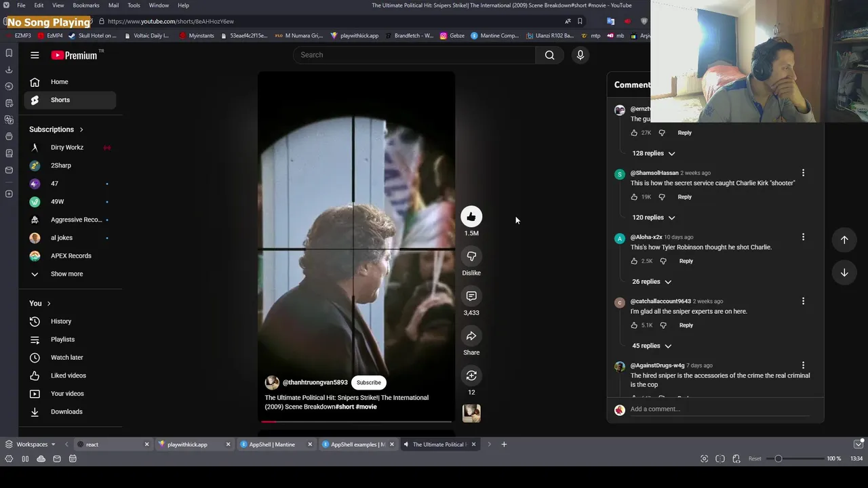The height and width of the screenshot is (488, 868).
Task: Like the short with thumbs up
Action: click(x=471, y=217)
